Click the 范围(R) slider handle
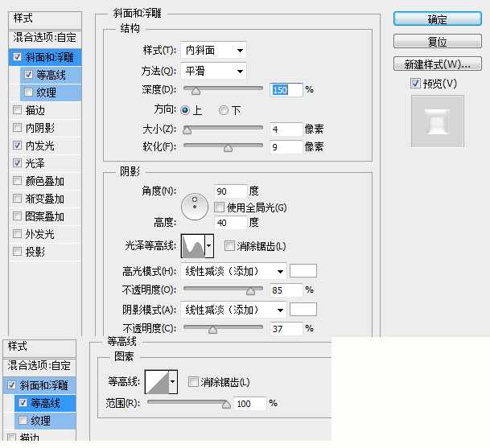This screenshot has width=490, height=448. coord(226,405)
